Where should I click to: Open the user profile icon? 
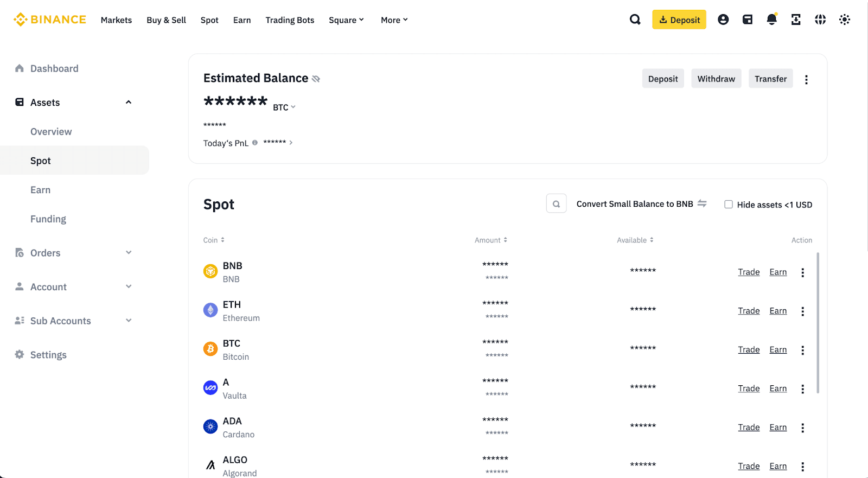point(723,20)
